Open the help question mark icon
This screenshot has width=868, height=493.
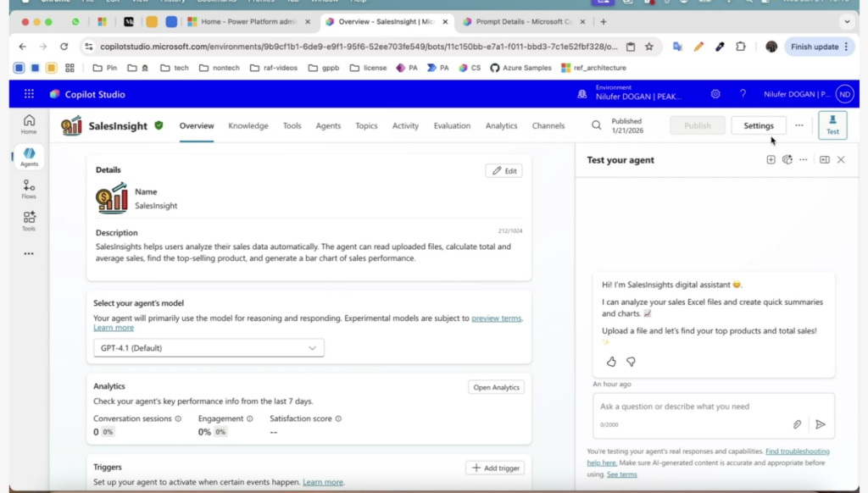pos(743,94)
